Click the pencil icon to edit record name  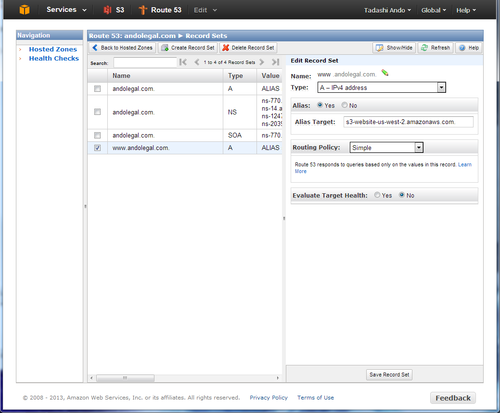click(385, 73)
